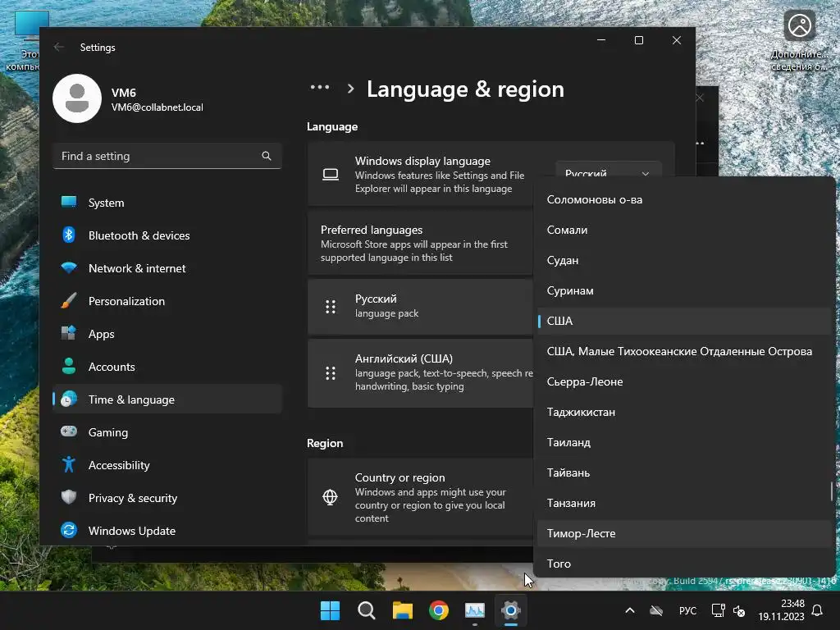The image size is (840, 630).
Task: Select США in the region list
Action: point(684,321)
